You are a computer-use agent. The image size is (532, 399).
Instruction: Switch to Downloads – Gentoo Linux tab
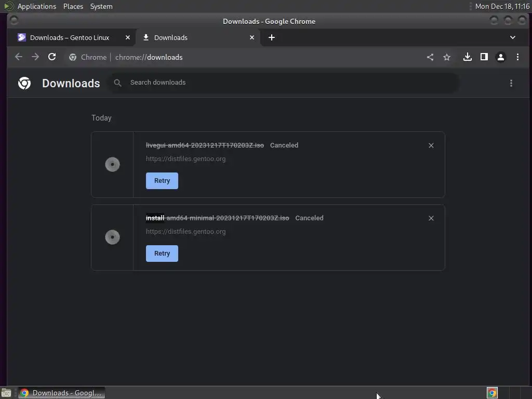70,37
